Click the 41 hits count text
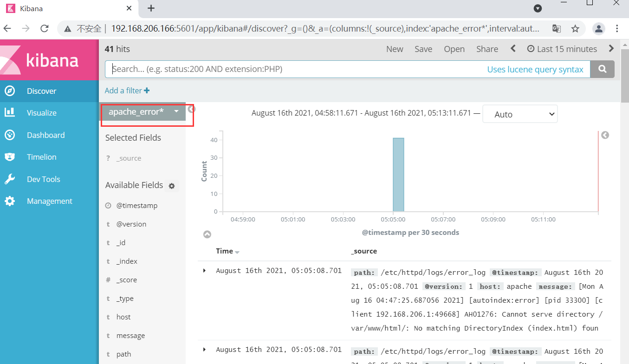 [117, 49]
